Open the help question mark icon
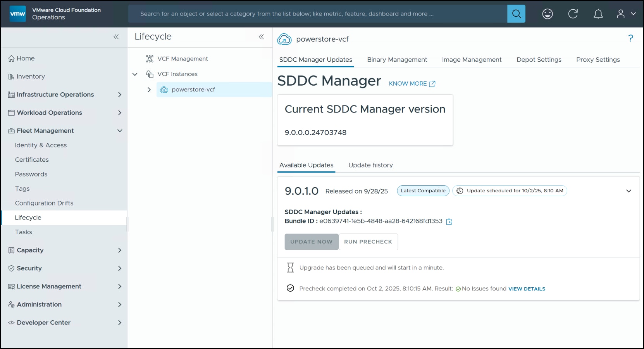Viewport: 644px width, 349px height. coord(630,38)
